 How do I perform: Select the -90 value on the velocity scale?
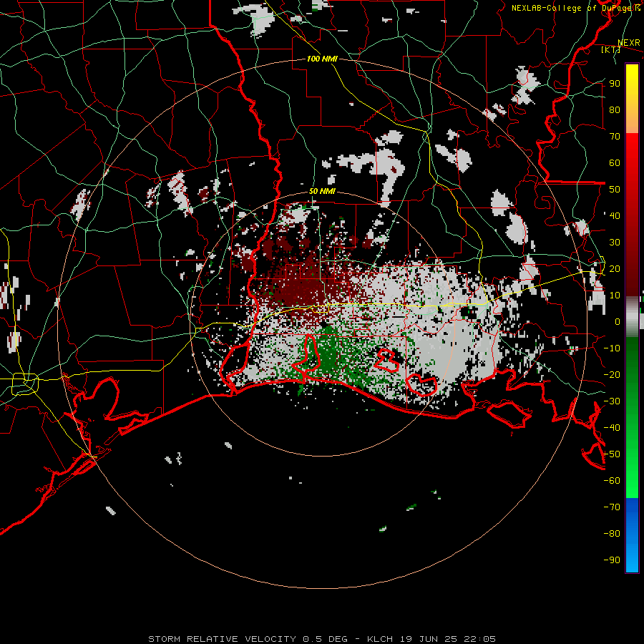(612, 560)
